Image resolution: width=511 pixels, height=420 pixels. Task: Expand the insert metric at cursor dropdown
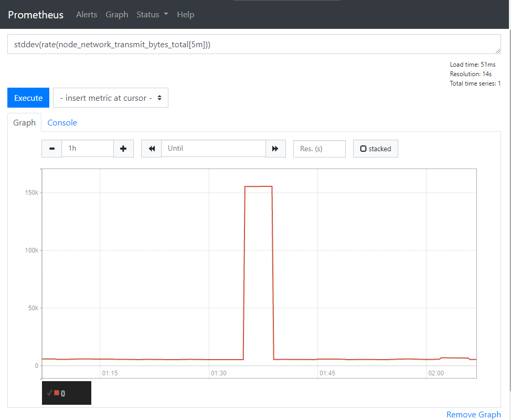111,98
